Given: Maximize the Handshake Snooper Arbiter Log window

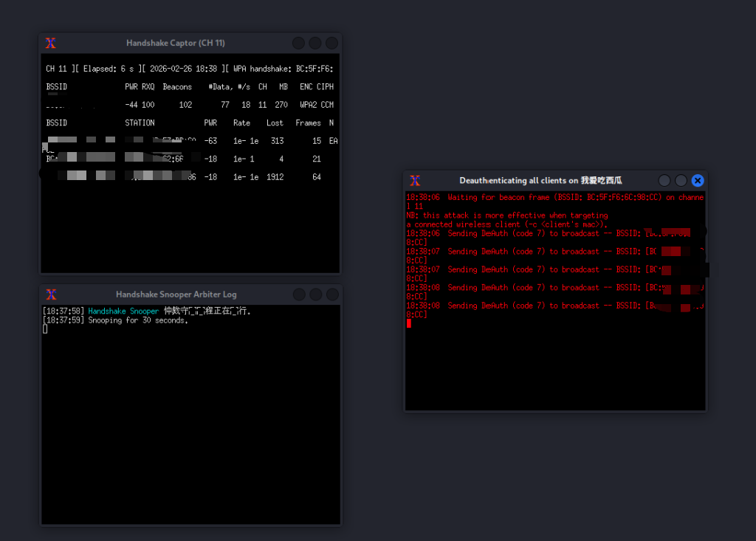Looking at the screenshot, I should [x=315, y=295].
